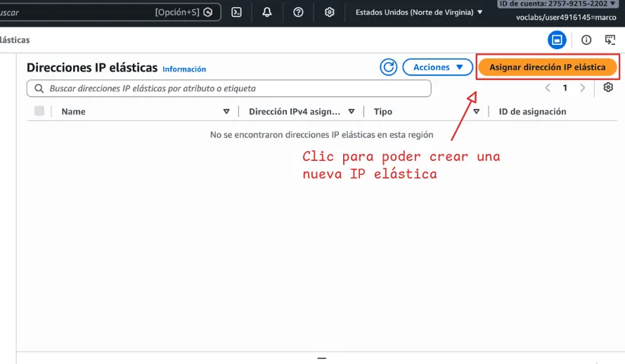Click the elastic IP filter search field
Screen dimensions: 625x364
click(x=228, y=89)
